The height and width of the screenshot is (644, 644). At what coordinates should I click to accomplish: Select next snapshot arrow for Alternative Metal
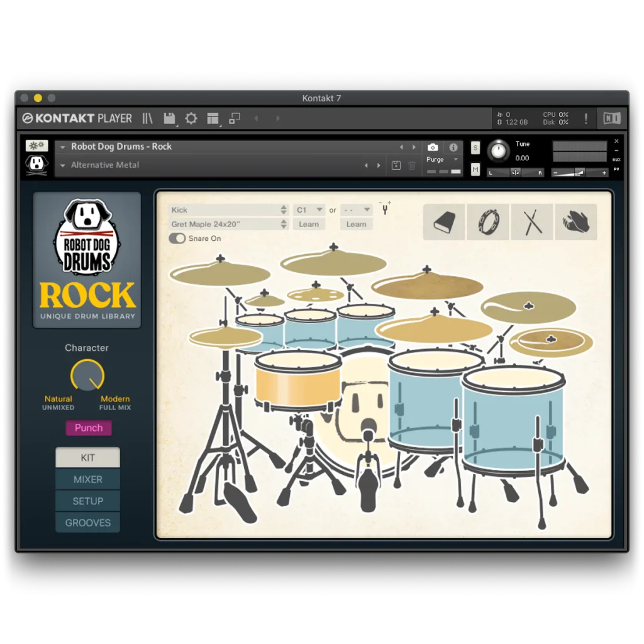(x=379, y=165)
